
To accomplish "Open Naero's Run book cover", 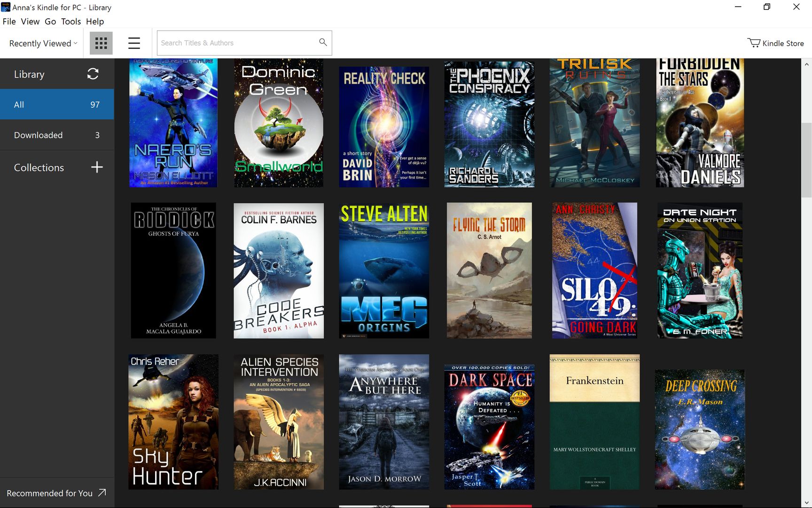I will click(x=173, y=123).
